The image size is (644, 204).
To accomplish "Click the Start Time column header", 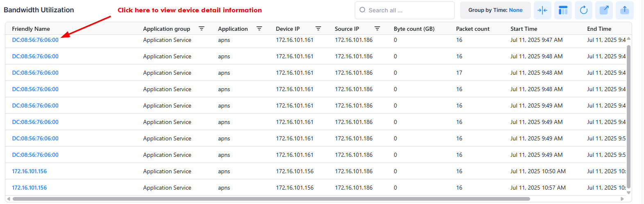I will 524,29.
